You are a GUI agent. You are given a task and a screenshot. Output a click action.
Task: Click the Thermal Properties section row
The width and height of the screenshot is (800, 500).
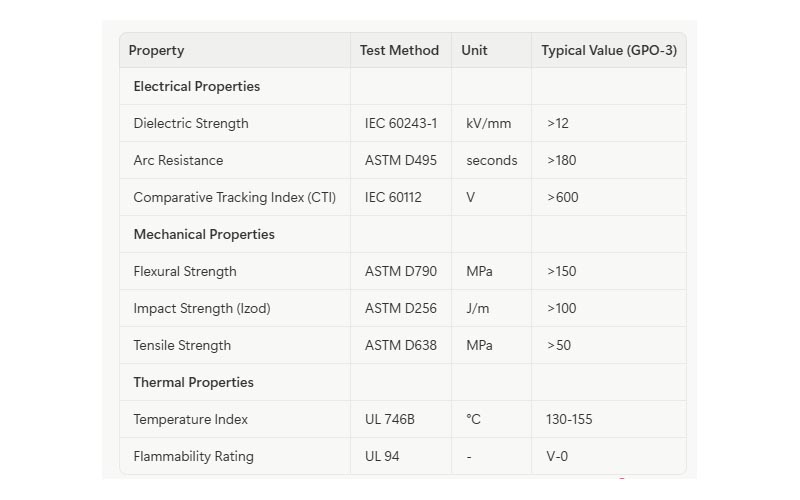tap(194, 383)
